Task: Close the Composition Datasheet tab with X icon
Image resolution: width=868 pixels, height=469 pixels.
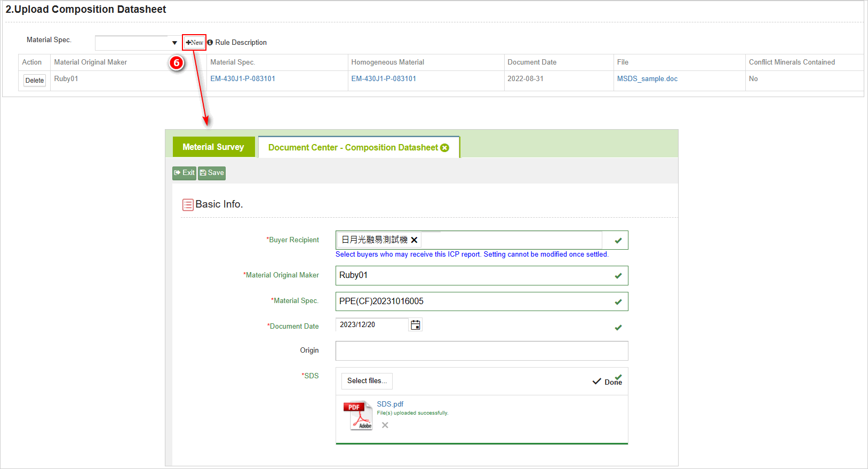Action: coord(444,148)
